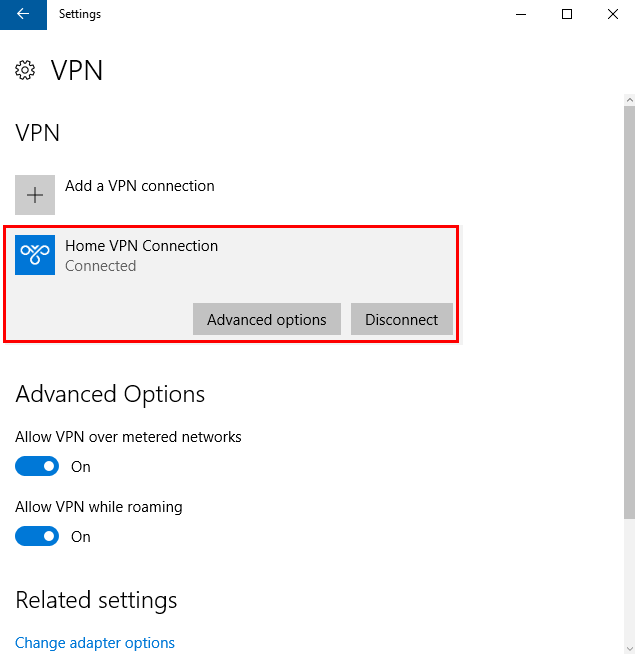
Task: Select the Home VPN Connection blue icon
Action: [x=35, y=256]
